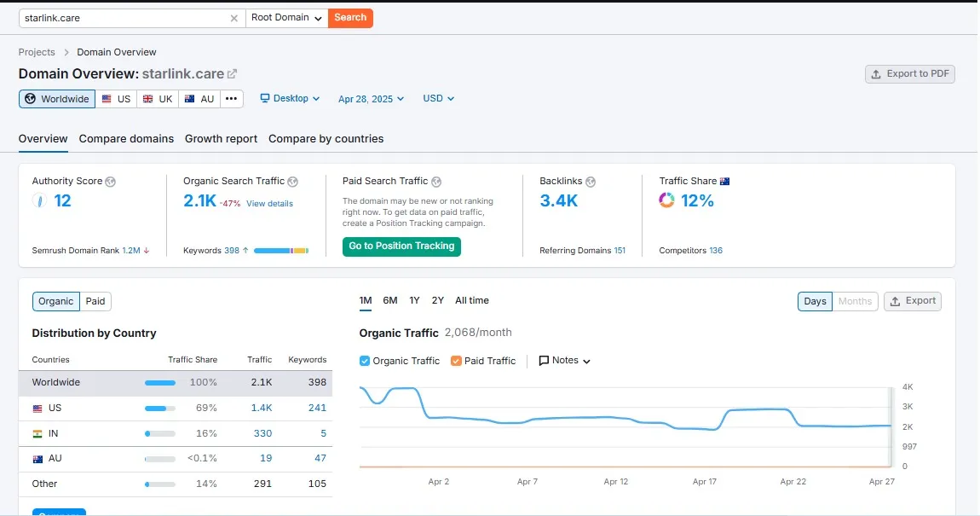Uncheck the Organic Traffic checkbox
Screen dimensions: 980x516
(x=365, y=361)
